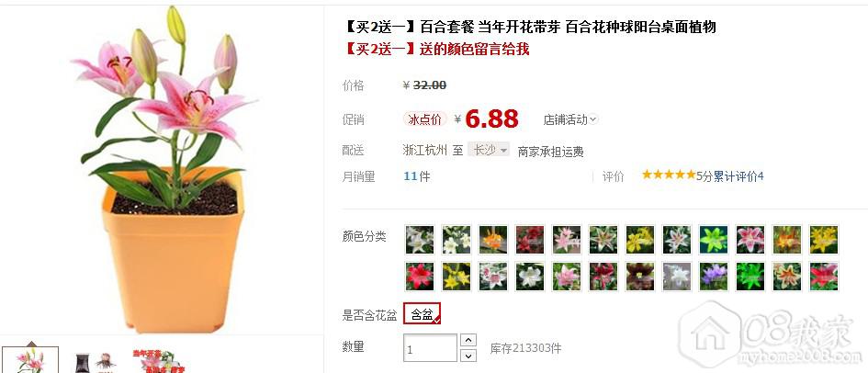Decrease quantity with the down arrow
Screen dimensions: 868x373
(x=468, y=356)
